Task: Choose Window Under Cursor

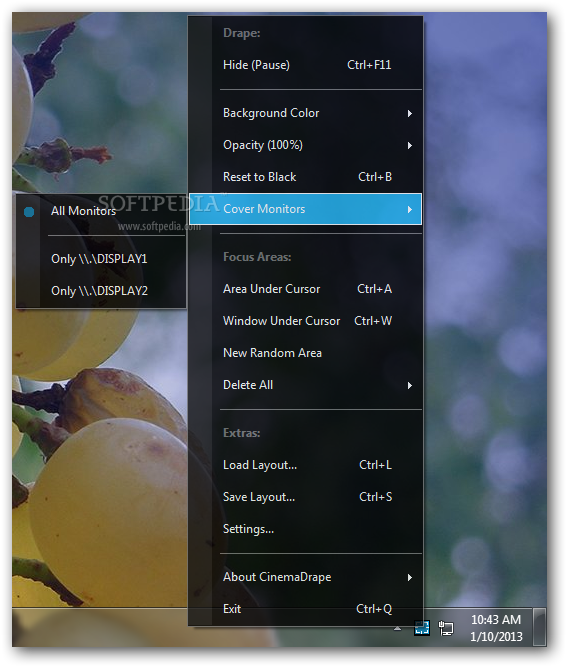Action: point(305,321)
